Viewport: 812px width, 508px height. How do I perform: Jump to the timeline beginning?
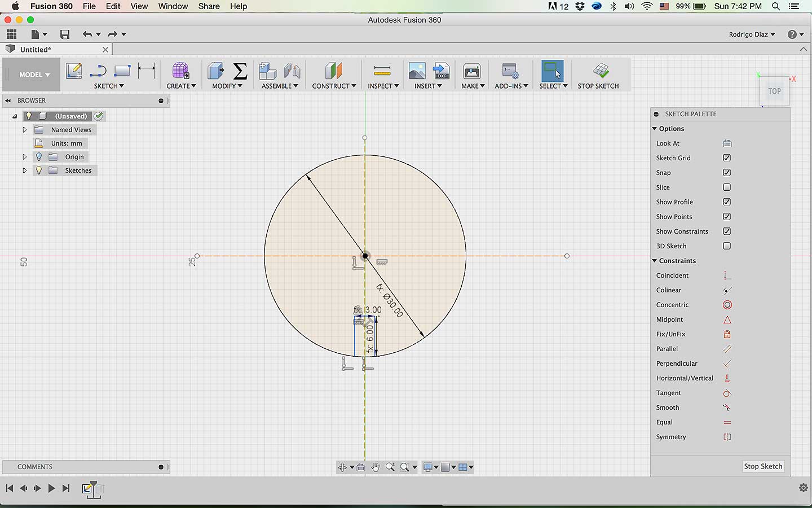tap(10, 488)
